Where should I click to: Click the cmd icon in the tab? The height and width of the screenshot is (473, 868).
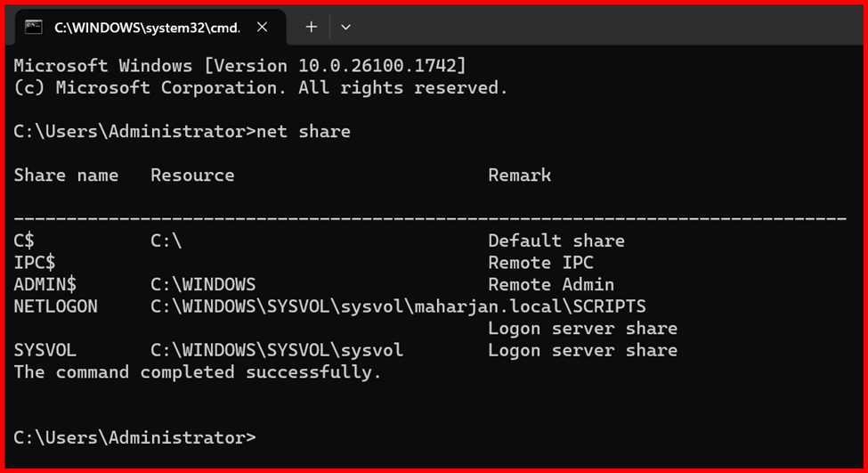point(34,27)
